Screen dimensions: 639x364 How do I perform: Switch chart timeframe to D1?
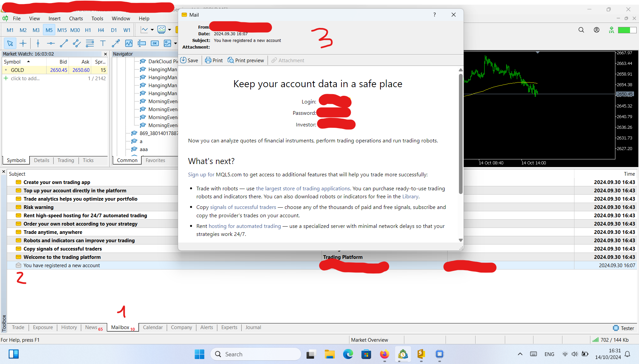coord(114,30)
